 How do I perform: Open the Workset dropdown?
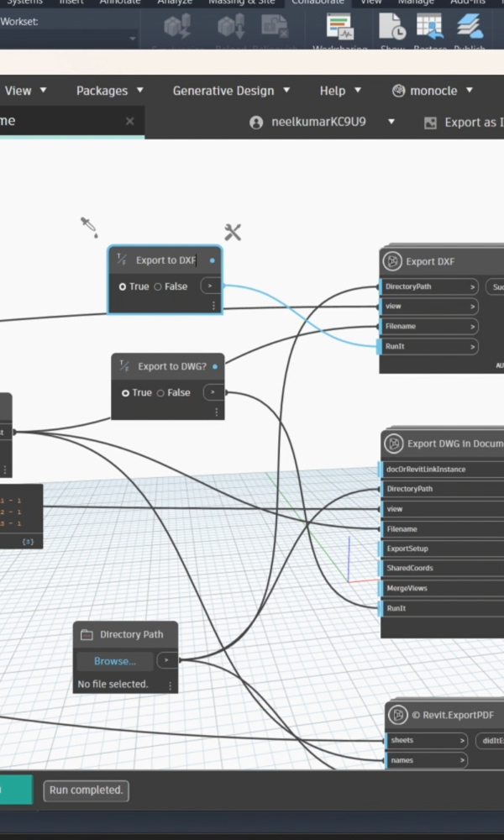pos(132,39)
